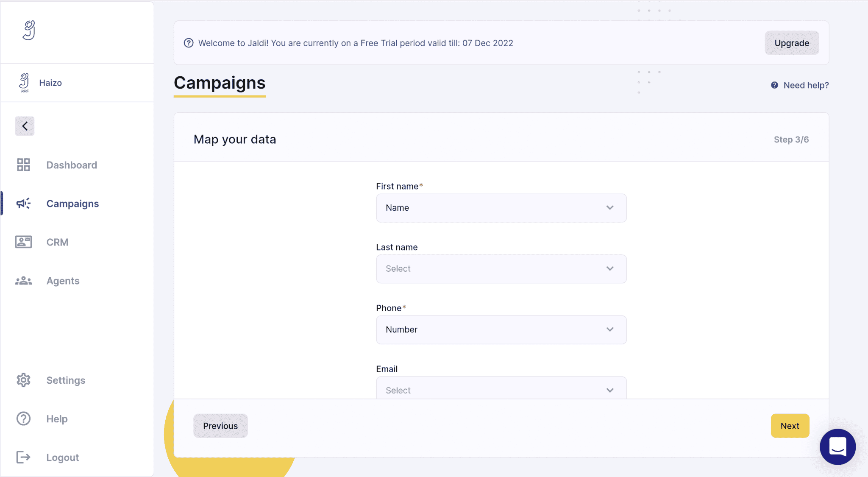The image size is (868, 477).
Task: Open Settings via the gear icon
Action: tap(23, 380)
